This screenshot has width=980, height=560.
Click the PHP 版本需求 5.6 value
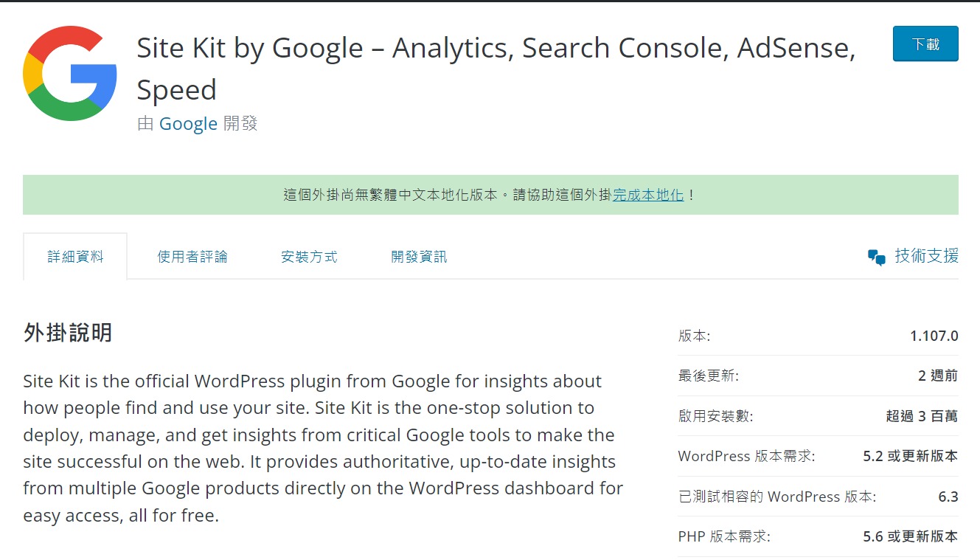(910, 536)
